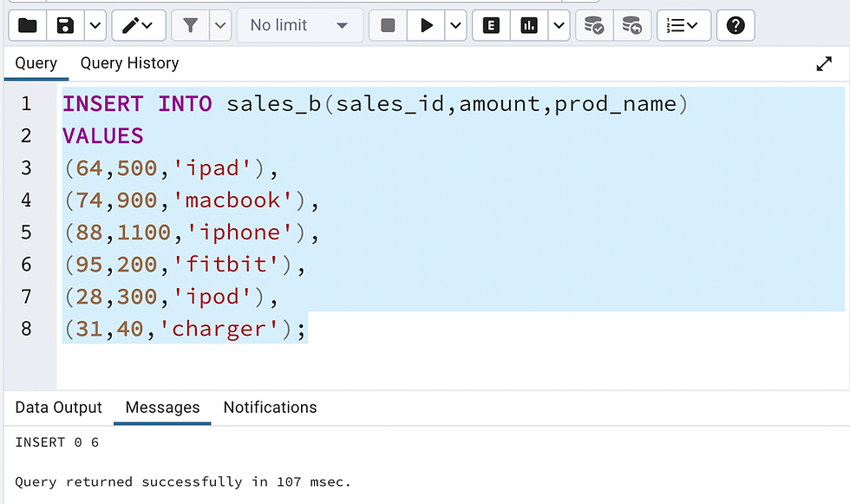Click the Explain (E) button
The width and height of the screenshot is (850, 504).
(491, 25)
